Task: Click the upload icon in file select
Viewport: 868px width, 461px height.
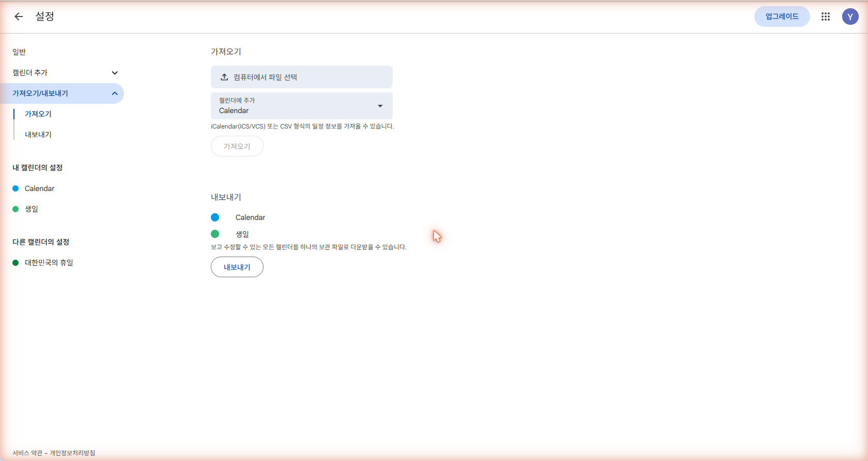Action: [x=224, y=77]
